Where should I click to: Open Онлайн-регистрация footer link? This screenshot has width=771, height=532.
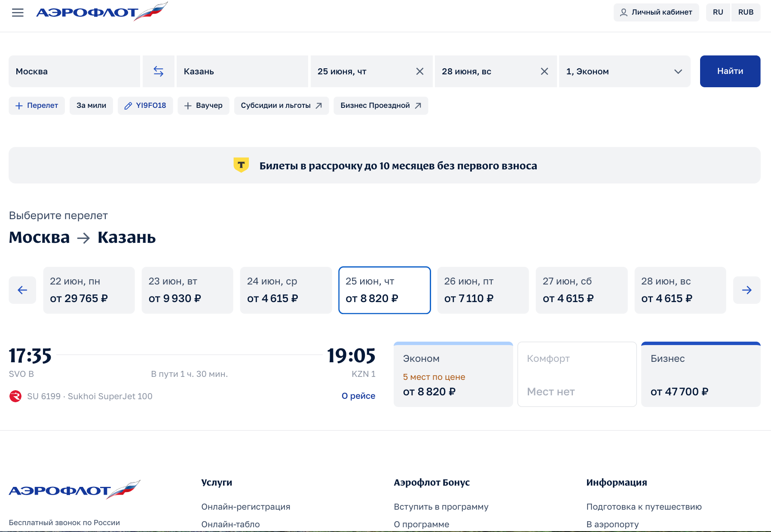point(246,507)
